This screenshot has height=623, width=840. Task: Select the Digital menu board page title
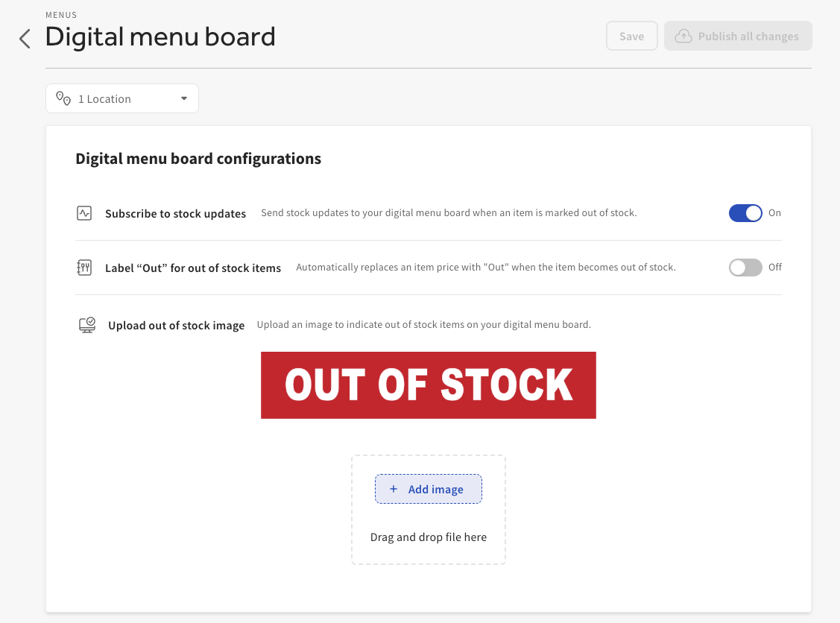pos(160,36)
